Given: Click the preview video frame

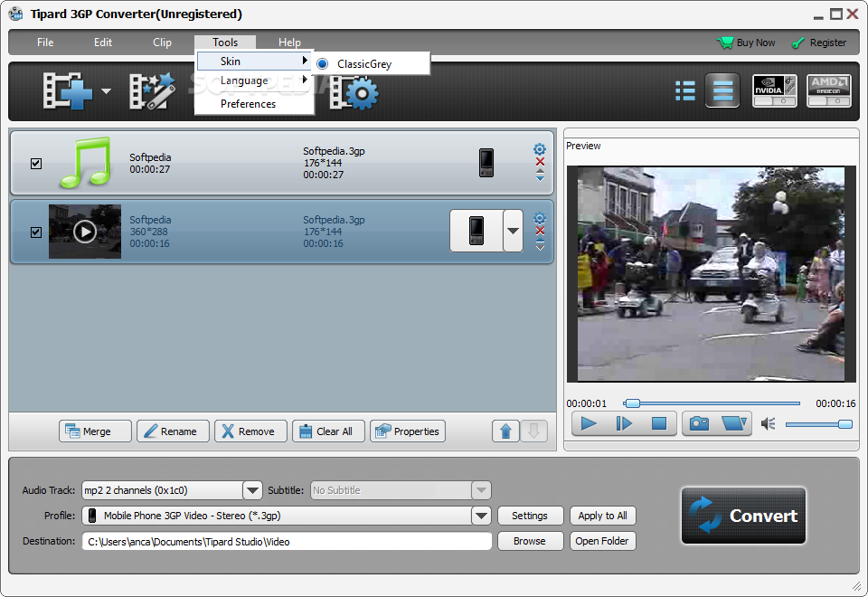Looking at the screenshot, I should tap(712, 274).
